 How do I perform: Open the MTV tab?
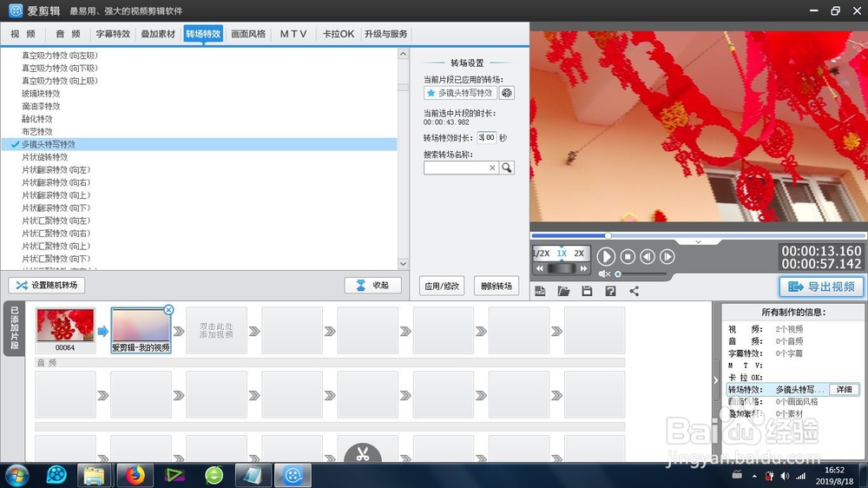[293, 34]
